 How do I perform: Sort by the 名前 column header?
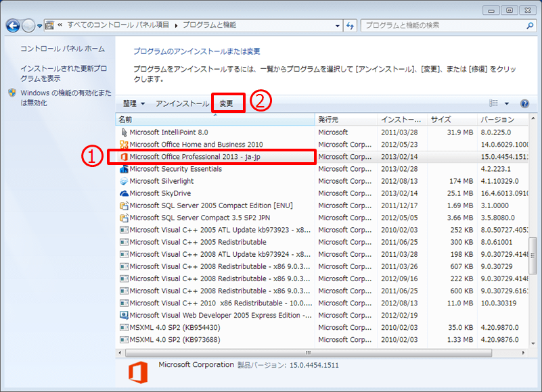click(214, 120)
